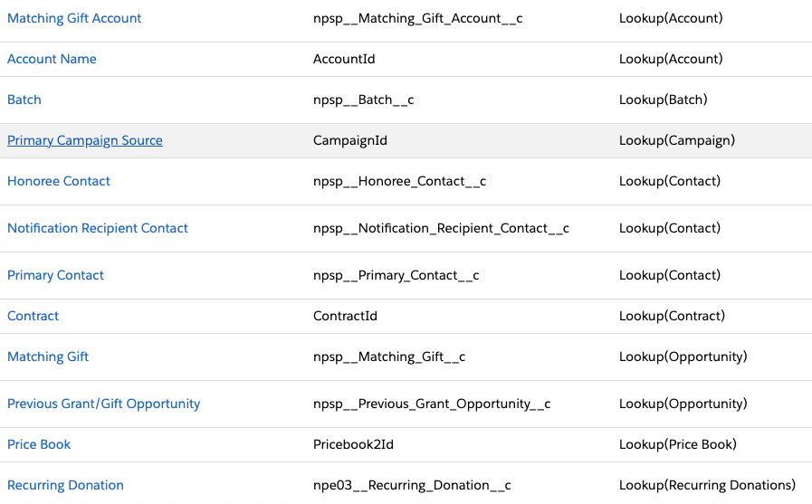This screenshot has height=504, width=812.
Task: Open the Account Name field link
Action: pos(52,59)
